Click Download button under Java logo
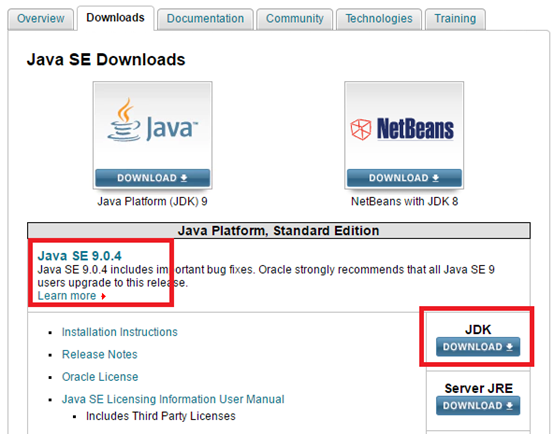This screenshot has height=434, width=554. [x=153, y=178]
